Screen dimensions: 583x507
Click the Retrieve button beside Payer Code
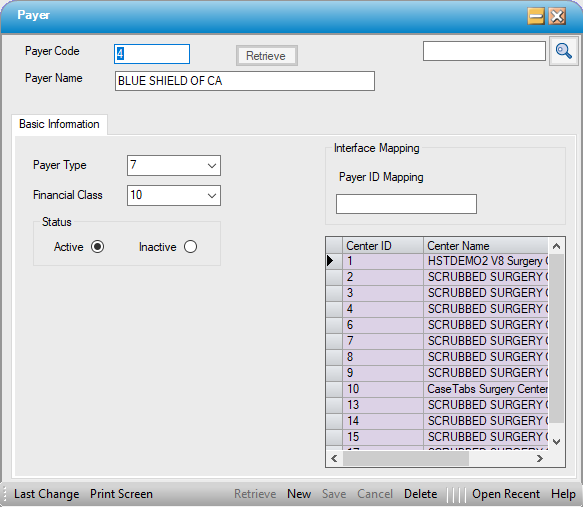click(267, 56)
